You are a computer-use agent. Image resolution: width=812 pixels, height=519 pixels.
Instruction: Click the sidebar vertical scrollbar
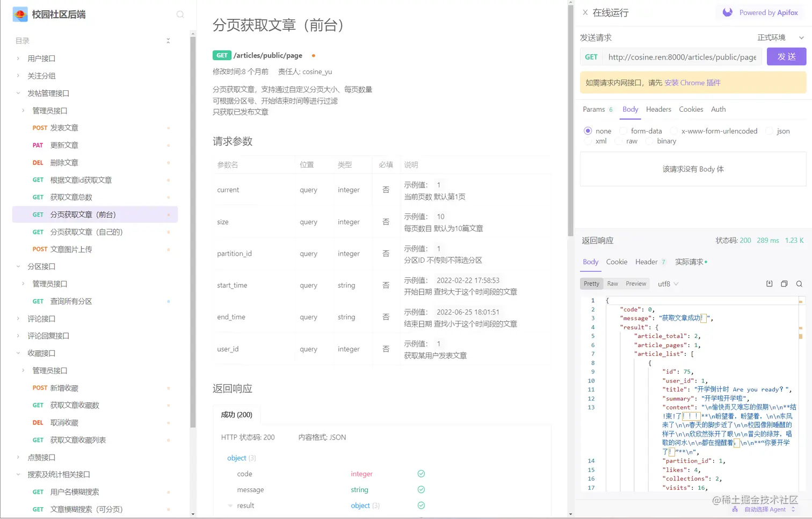click(x=193, y=231)
